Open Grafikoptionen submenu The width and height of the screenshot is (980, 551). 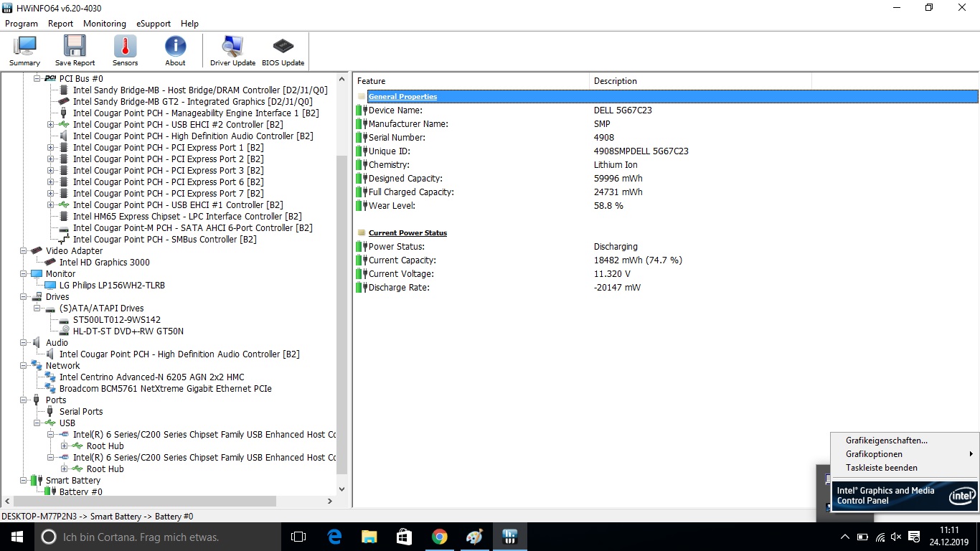pos(904,454)
